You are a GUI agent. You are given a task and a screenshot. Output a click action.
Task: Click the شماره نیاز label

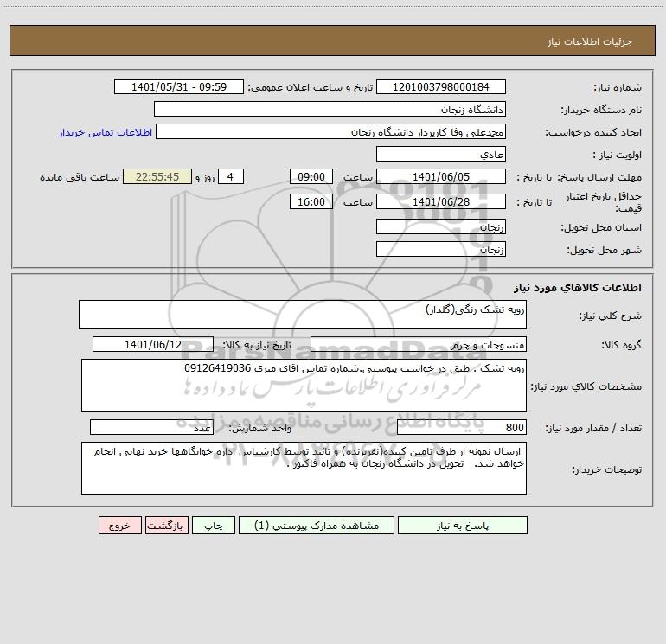(618, 87)
